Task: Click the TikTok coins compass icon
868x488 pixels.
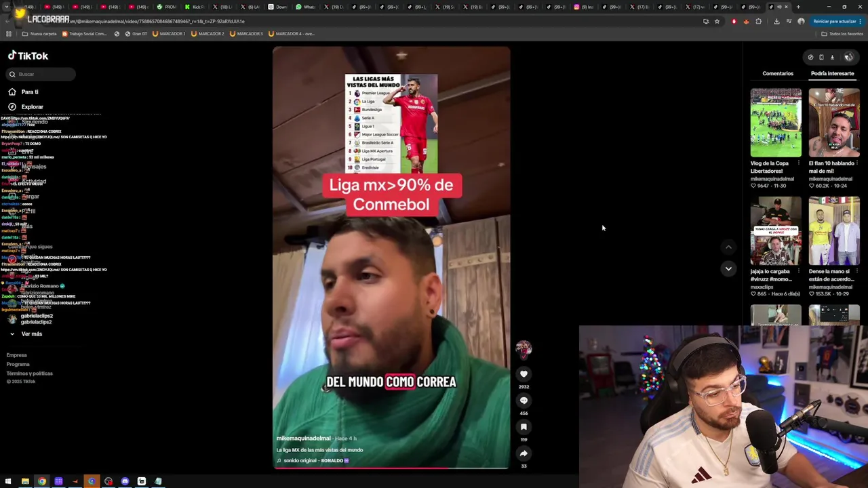Action: [810, 57]
